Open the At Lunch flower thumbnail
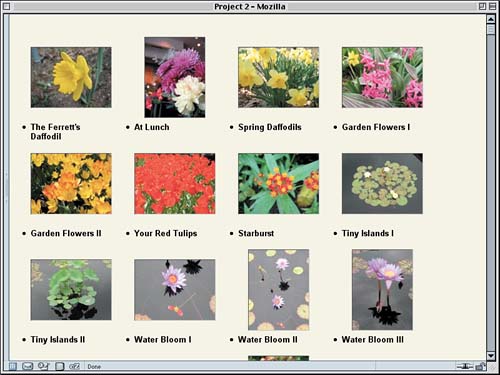Image resolution: width=500 pixels, height=375 pixels. (175, 77)
